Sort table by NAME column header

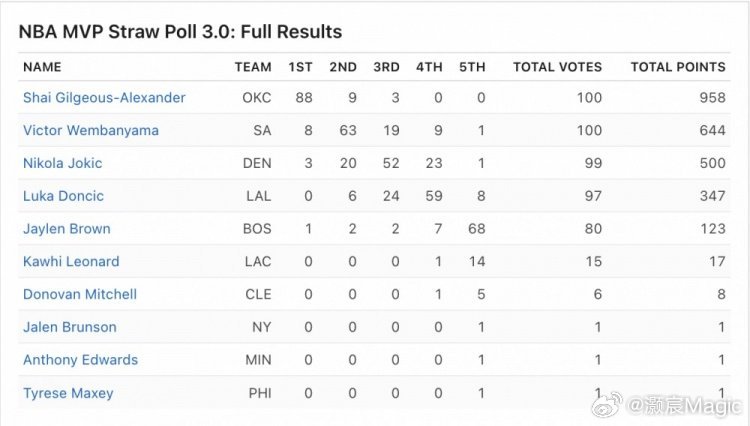tap(42, 67)
